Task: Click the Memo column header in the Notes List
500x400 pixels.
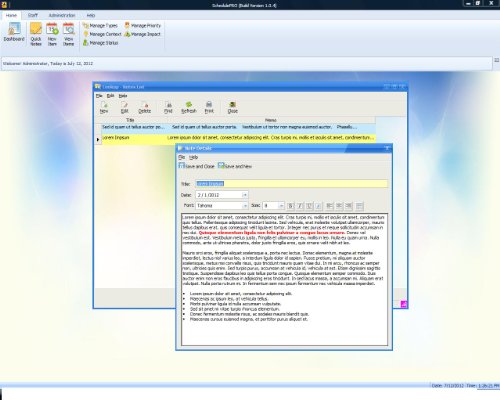Action: [271, 120]
